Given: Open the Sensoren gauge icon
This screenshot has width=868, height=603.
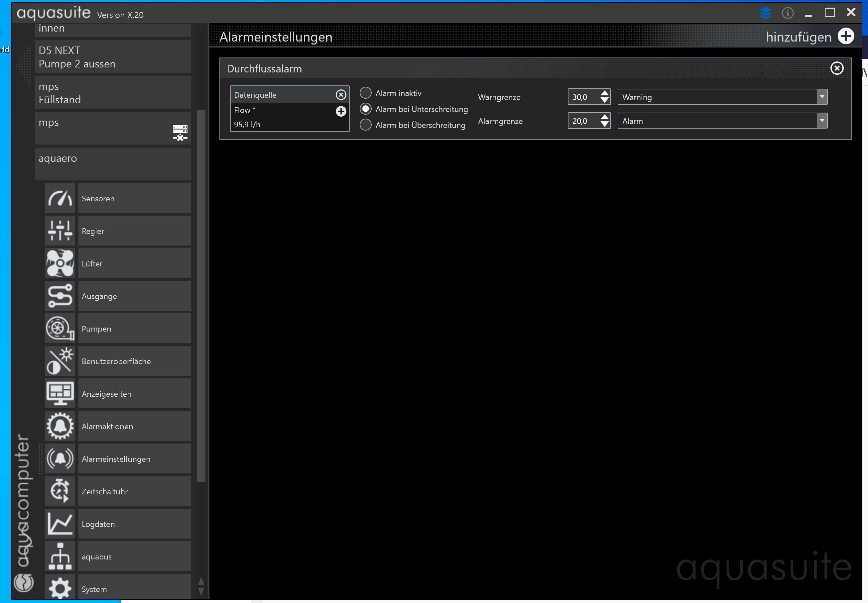Looking at the screenshot, I should pyautogui.click(x=60, y=198).
